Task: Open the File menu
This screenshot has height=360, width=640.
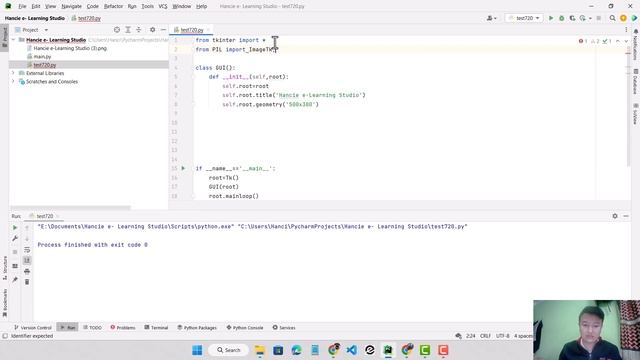Action: tap(22, 6)
